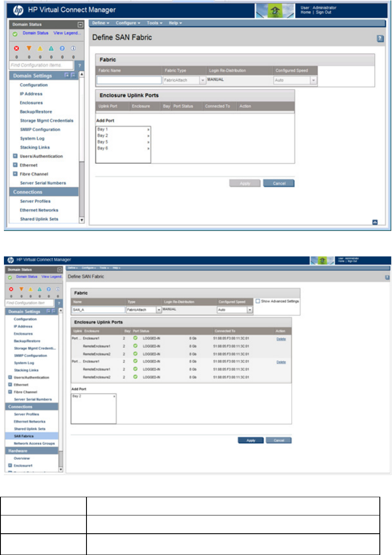Click Domain Settings expand-all plus icon (blank fabric screen)
The image size is (392, 555).
pos(66,75)
